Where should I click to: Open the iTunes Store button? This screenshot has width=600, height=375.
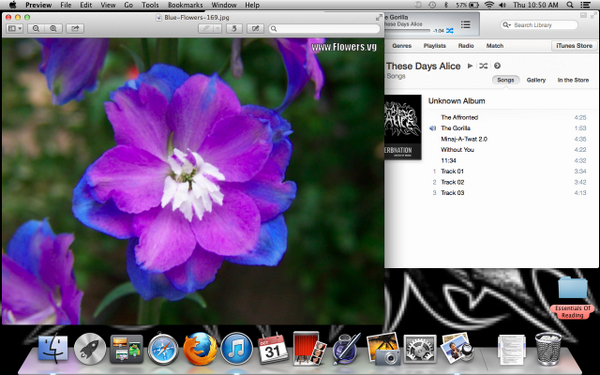[x=574, y=46]
